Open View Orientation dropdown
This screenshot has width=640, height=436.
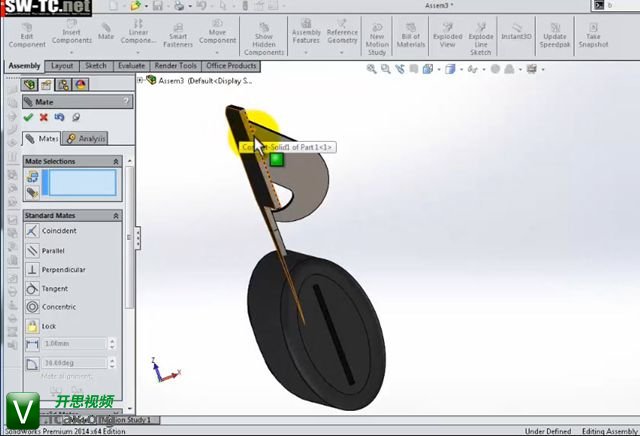(x=439, y=69)
